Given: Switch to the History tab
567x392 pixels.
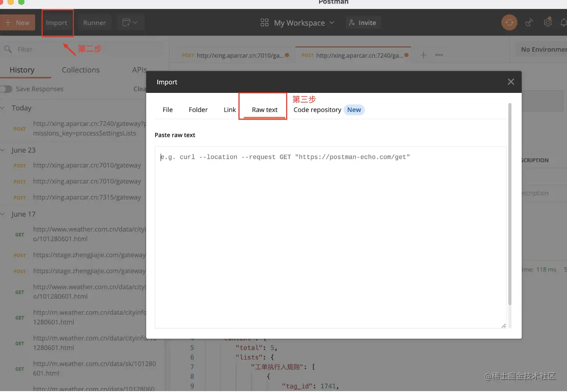Looking at the screenshot, I should point(22,70).
